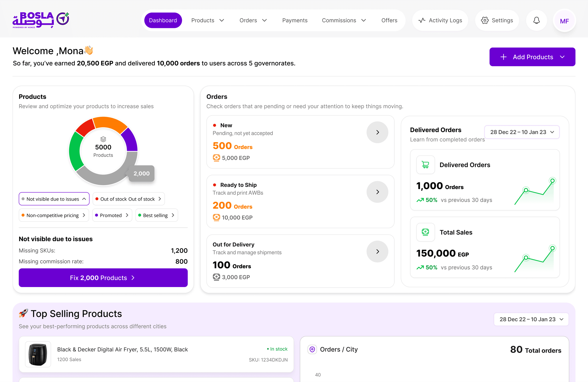Open the Offers page
Image resolution: width=588 pixels, height=382 pixels.
coord(389,20)
